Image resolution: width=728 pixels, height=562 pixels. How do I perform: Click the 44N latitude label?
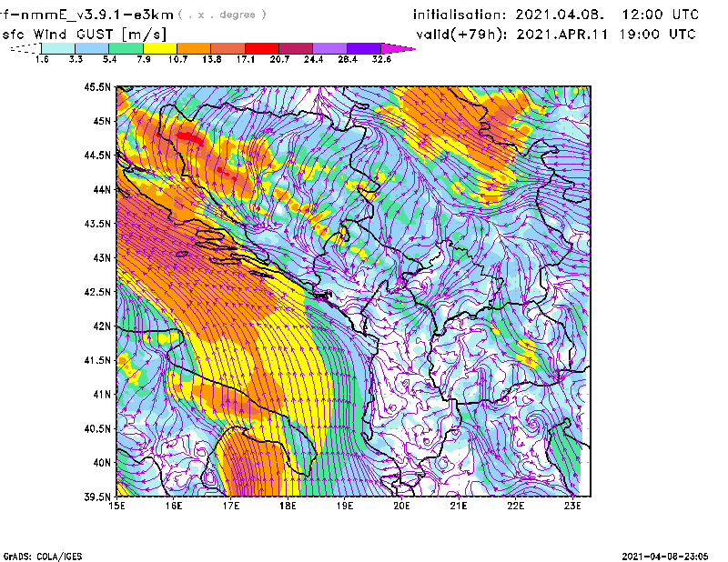coord(102,189)
